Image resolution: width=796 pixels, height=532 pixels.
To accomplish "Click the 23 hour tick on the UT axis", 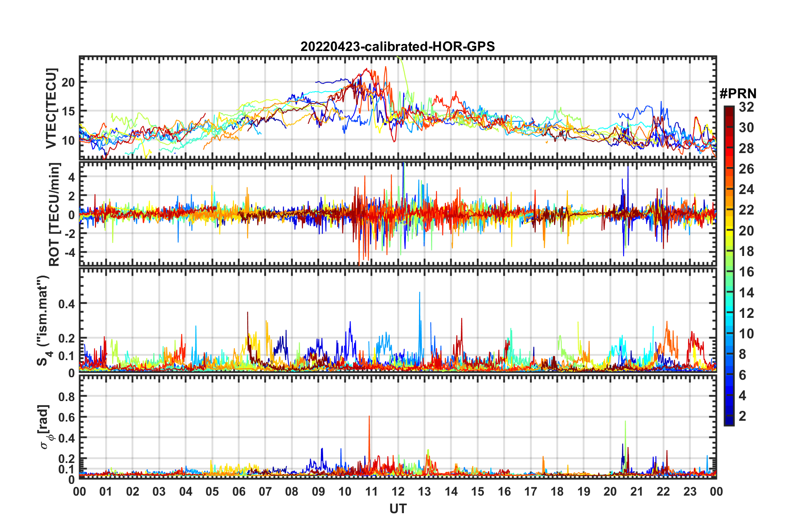I will point(690,491).
